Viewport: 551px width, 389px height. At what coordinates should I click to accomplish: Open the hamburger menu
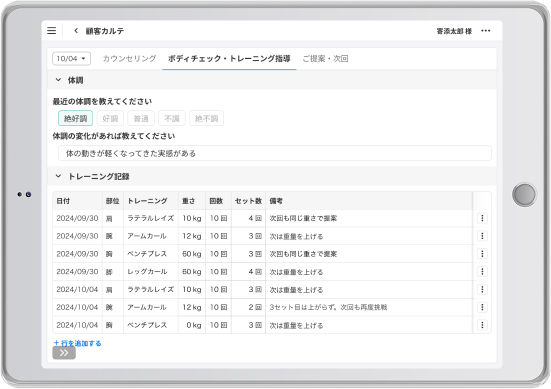pos(52,31)
